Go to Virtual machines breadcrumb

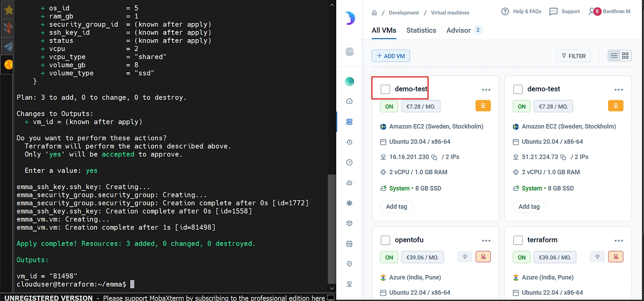click(x=450, y=12)
